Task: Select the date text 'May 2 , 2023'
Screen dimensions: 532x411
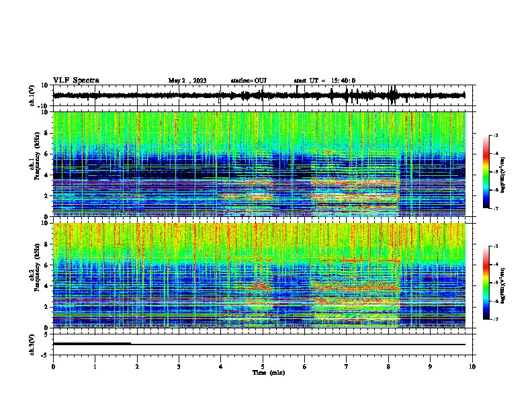Action: 187,81
